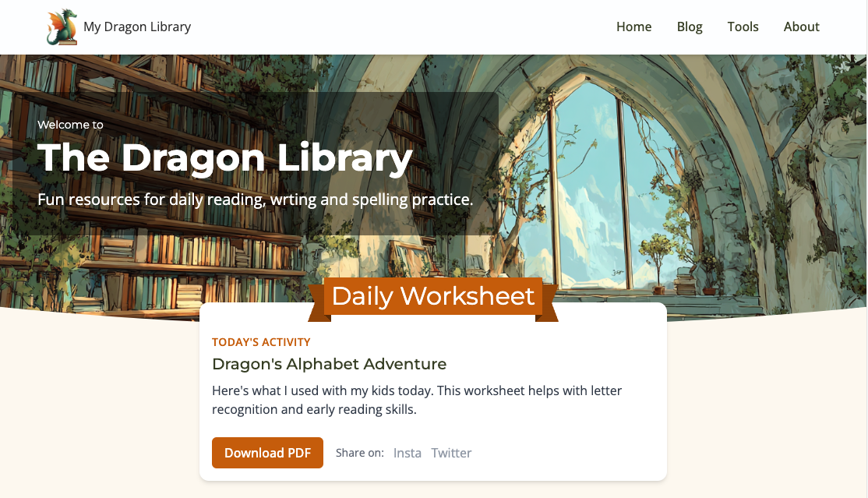
Task: Click the worksheet description paragraph
Action: point(417,400)
